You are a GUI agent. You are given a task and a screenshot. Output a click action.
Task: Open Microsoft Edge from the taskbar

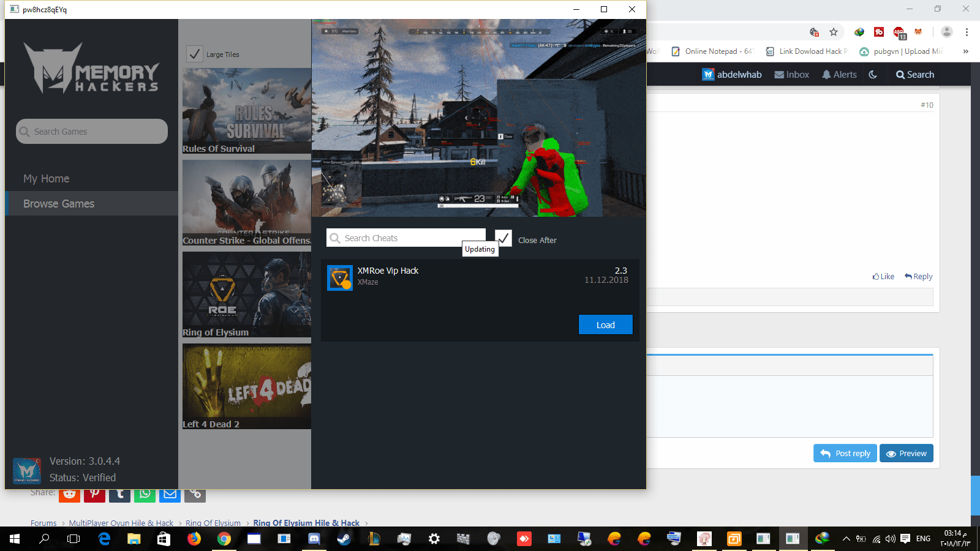point(104,539)
